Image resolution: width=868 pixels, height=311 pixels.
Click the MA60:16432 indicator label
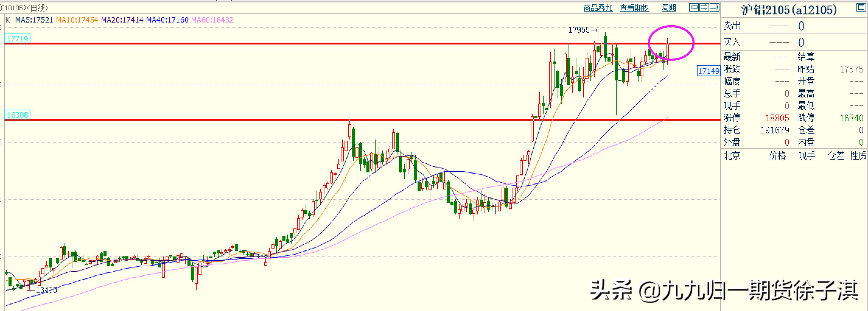pos(212,20)
